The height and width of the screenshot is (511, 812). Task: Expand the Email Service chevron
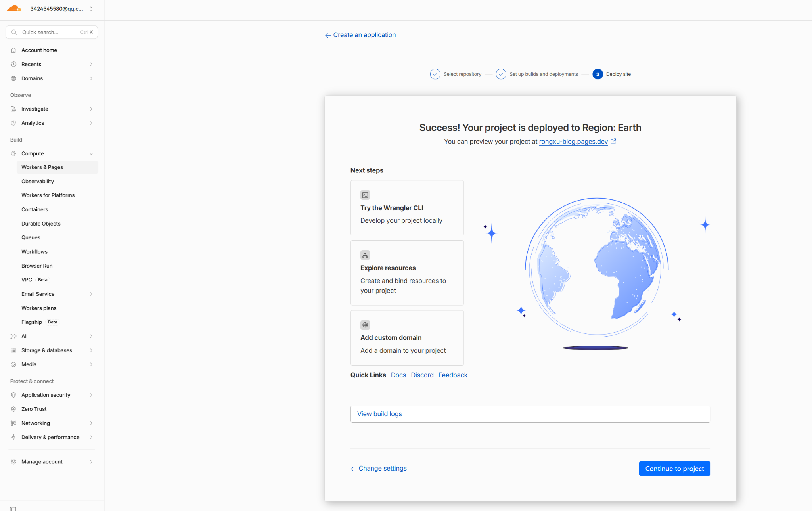click(x=91, y=294)
